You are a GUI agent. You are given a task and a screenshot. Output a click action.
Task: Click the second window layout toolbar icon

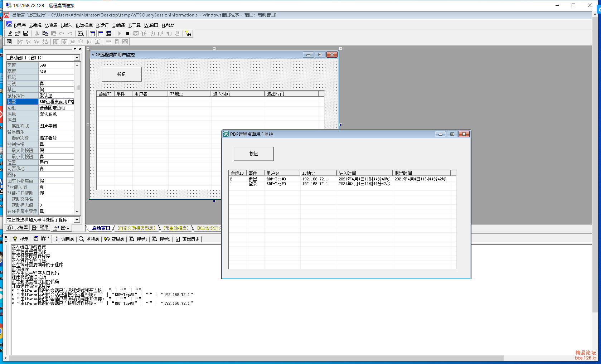(101, 33)
